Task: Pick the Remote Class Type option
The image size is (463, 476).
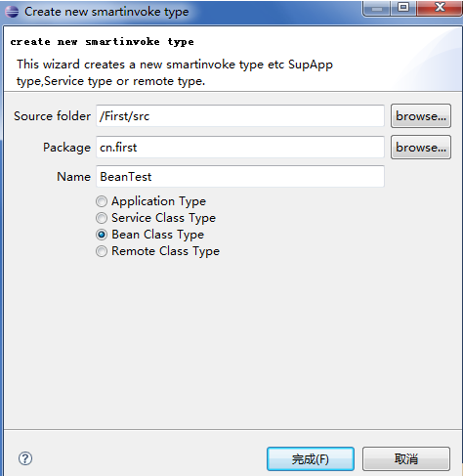Action: (102, 251)
